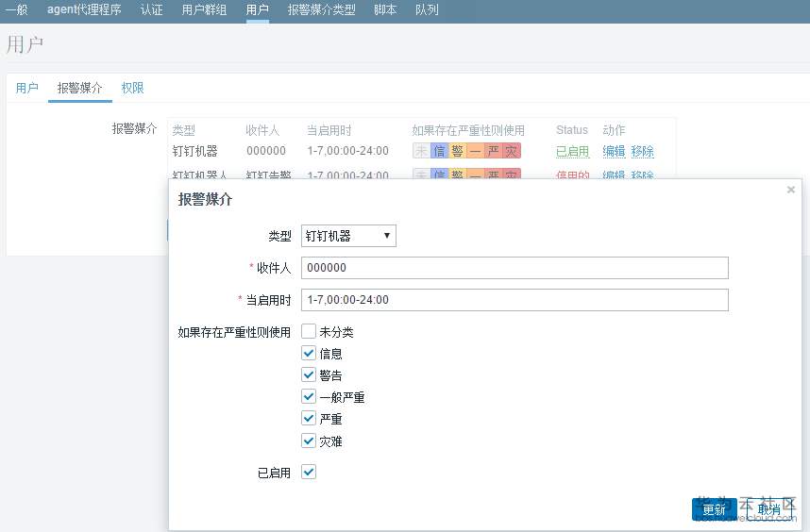Switch to the 权限 form tab
Viewport: 810px width, 532px height.
[x=132, y=89]
